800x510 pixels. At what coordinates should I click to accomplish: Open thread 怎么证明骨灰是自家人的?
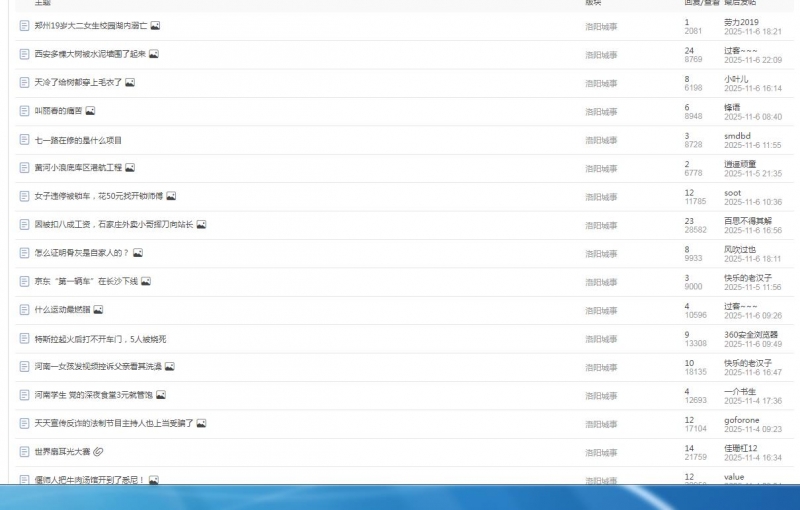[82, 253]
